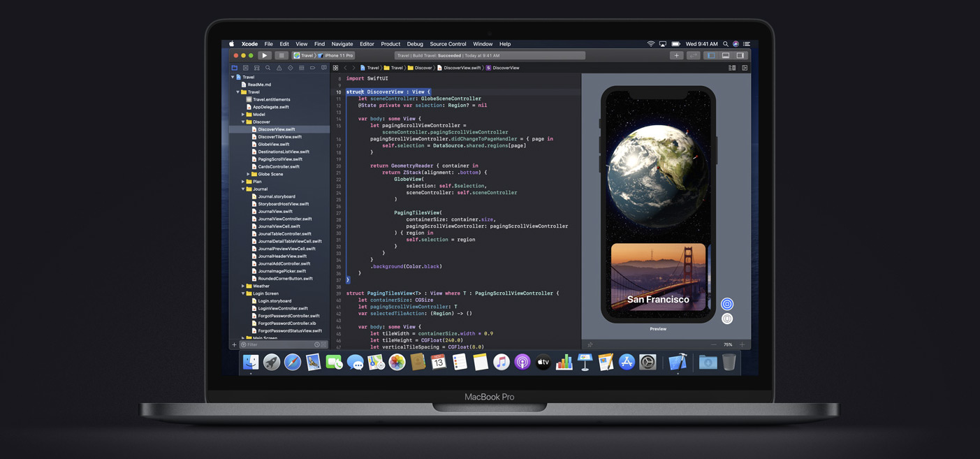Toggle the debug area panel visibility
The image size is (980, 459).
pyautogui.click(x=726, y=55)
